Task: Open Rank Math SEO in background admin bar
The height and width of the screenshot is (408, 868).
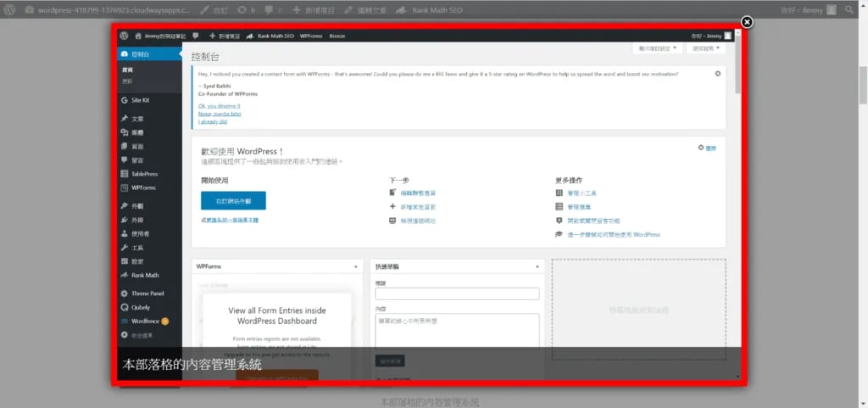Action: coord(429,10)
